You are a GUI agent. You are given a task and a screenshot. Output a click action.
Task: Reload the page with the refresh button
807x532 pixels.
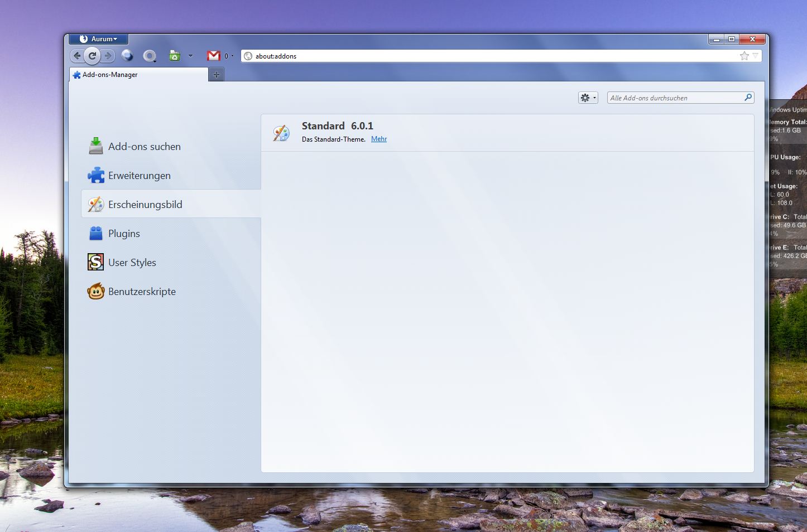93,56
